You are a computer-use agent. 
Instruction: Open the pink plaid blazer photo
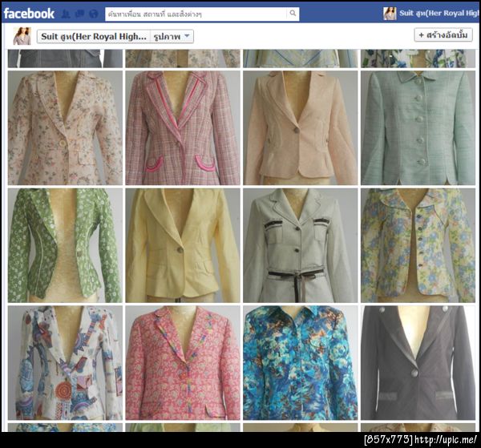183,128
